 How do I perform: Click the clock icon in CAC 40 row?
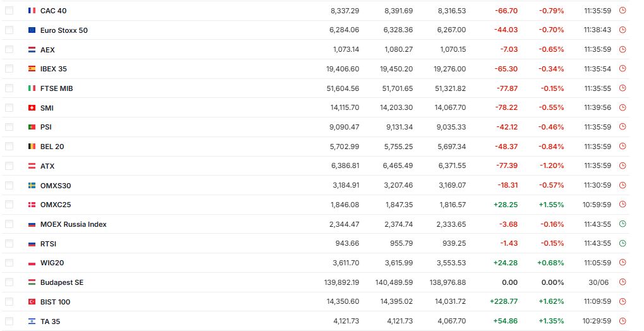click(x=623, y=10)
